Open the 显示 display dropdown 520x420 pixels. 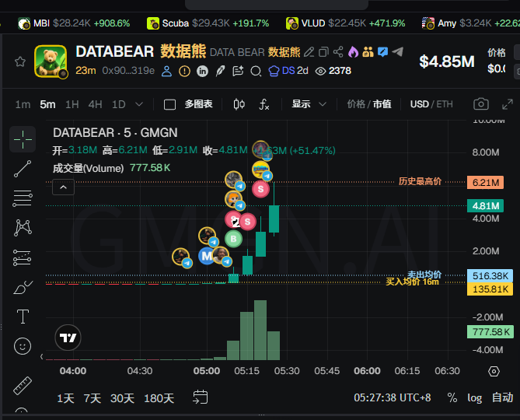coord(309,104)
